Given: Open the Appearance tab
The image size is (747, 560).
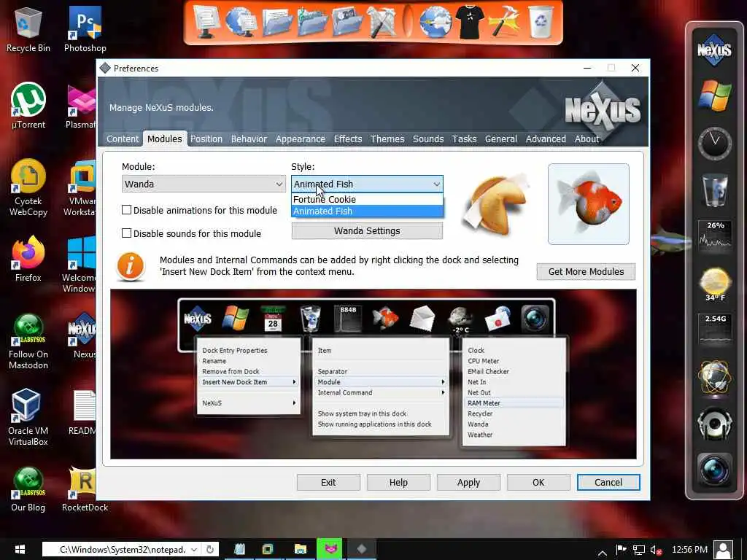Looking at the screenshot, I should pyautogui.click(x=300, y=139).
